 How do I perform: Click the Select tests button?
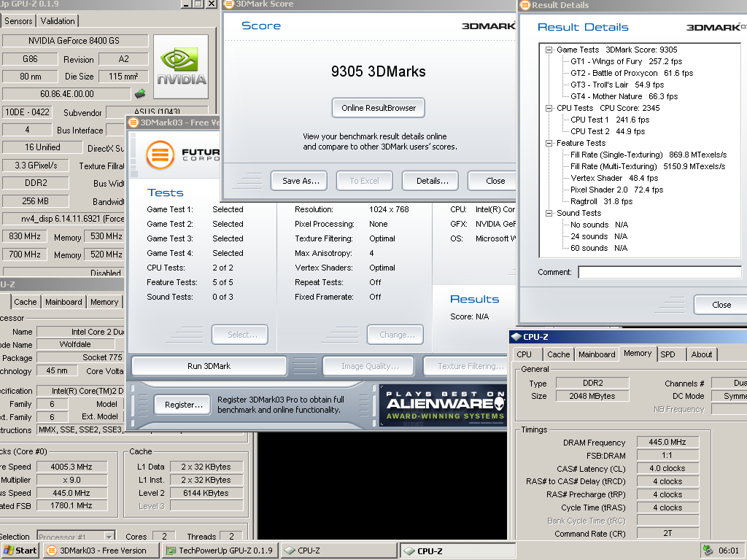click(240, 335)
